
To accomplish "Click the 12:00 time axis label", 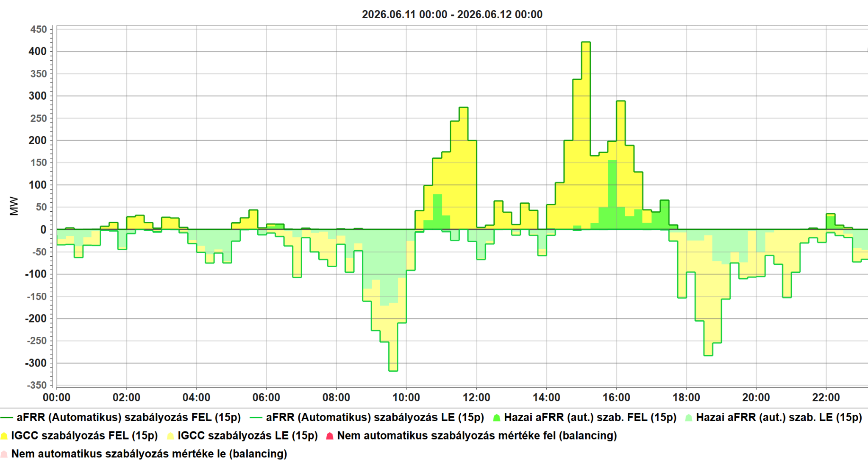I will pyautogui.click(x=476, y=398).
